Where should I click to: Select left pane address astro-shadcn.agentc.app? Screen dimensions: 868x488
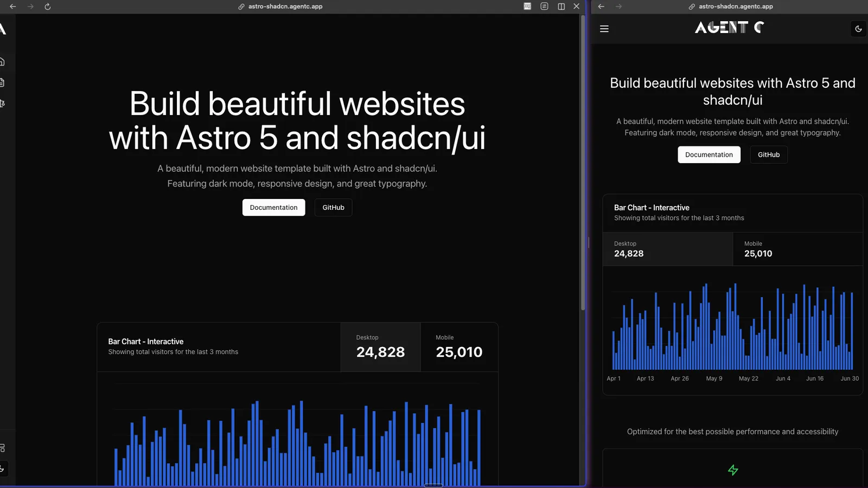[285, 7]
